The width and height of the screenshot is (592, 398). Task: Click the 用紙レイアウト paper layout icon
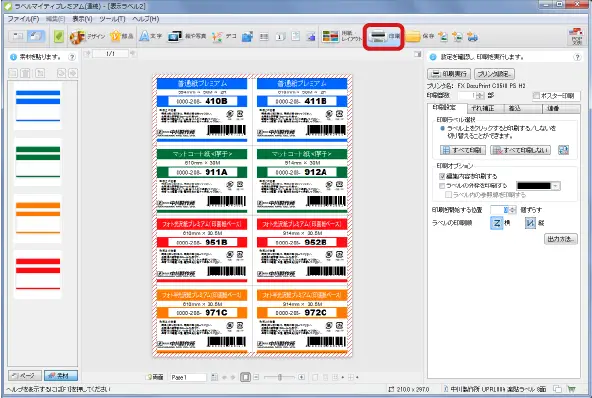click(331, 36)
